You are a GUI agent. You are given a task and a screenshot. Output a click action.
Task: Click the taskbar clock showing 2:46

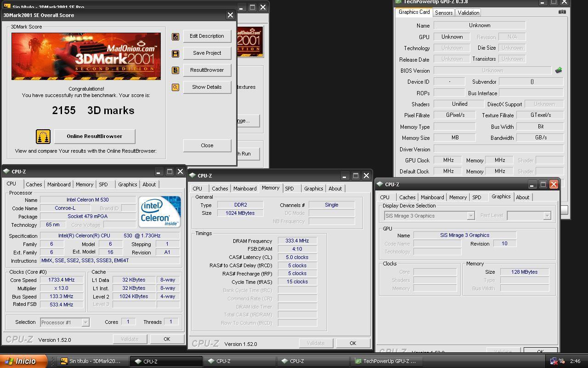point(575,361)
